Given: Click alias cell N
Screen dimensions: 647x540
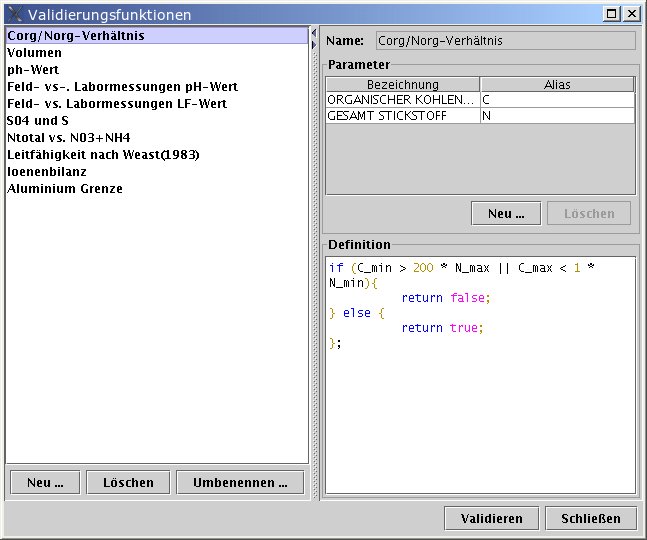Looking at the screenshot, I should pos(557,116).
